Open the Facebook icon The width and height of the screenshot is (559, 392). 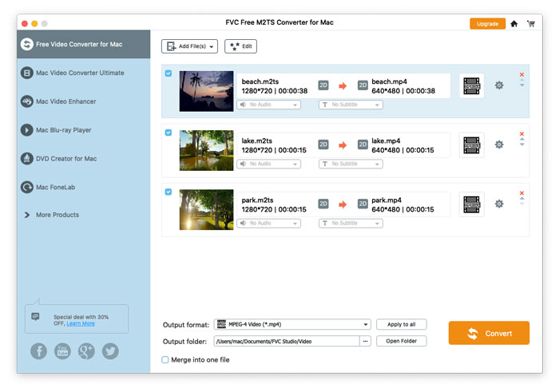(x=38, y=351)
